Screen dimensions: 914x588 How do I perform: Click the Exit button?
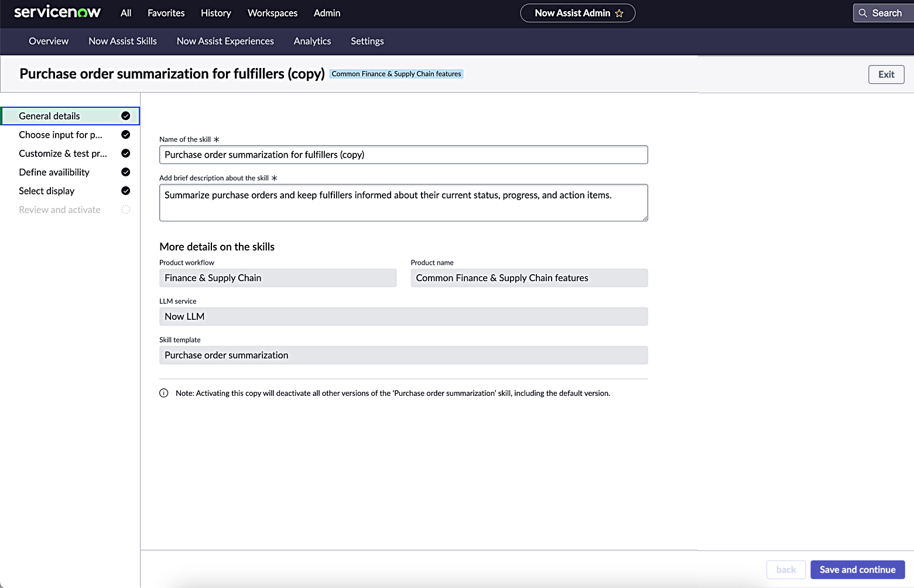(x=886, y=74)
